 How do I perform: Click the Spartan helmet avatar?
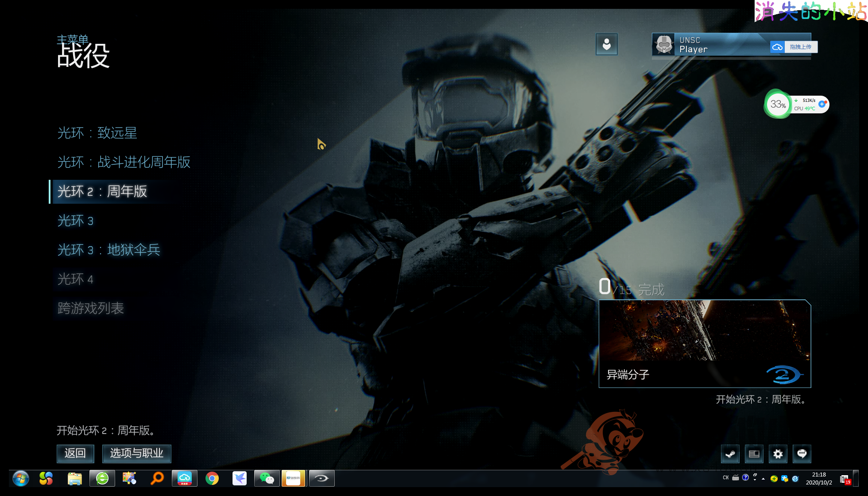[x=663, y=45]
